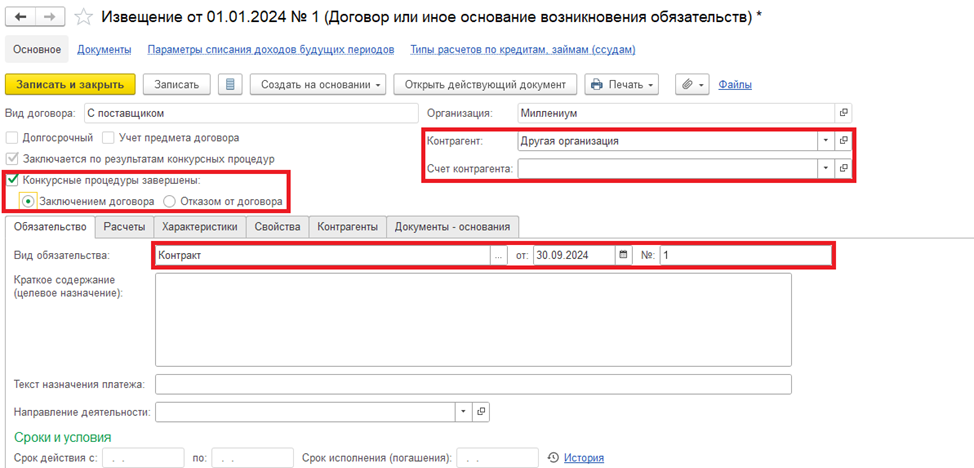Open calendar for date 30.09.2024
Screen dimensions: 974x468
623,255
